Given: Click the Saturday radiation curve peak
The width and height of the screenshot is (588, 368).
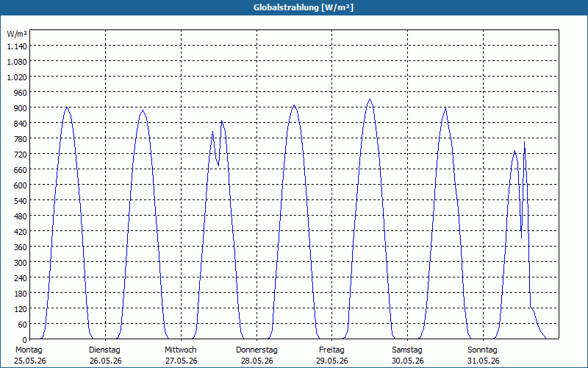Looking at the screenshot, I should (445, 107).
